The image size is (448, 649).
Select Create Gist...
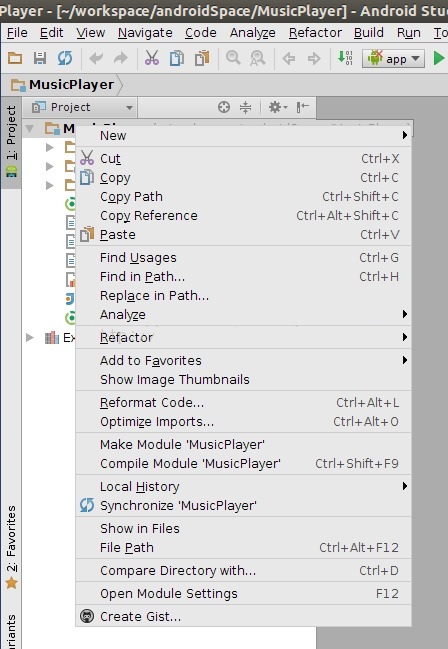tap(243, 617)
